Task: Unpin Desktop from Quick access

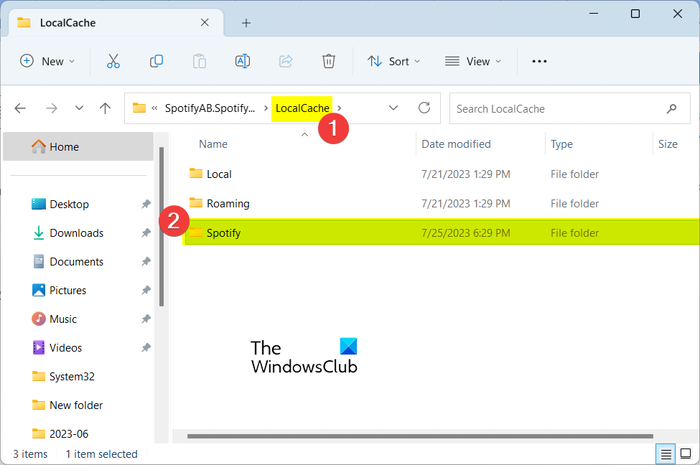Action: pos(146,204)
